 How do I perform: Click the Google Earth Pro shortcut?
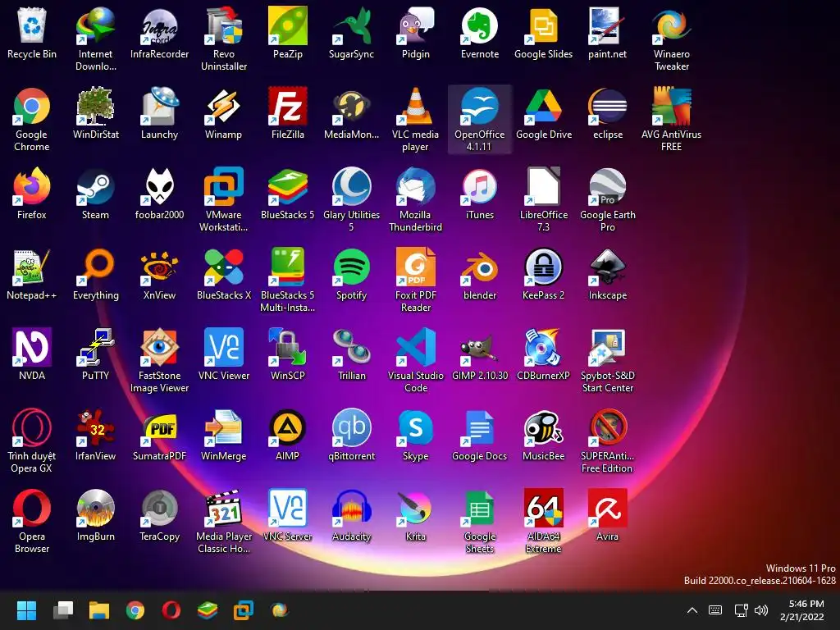(608, 188)
